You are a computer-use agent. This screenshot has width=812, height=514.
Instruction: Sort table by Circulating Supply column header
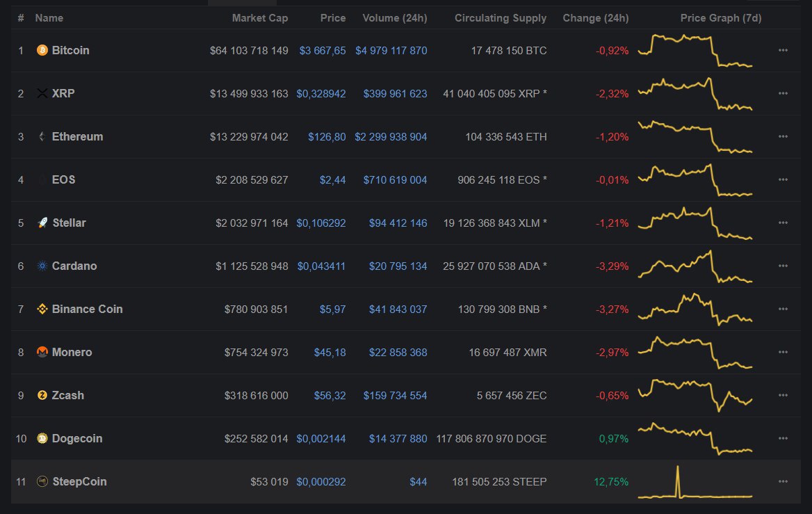(501, 17)
